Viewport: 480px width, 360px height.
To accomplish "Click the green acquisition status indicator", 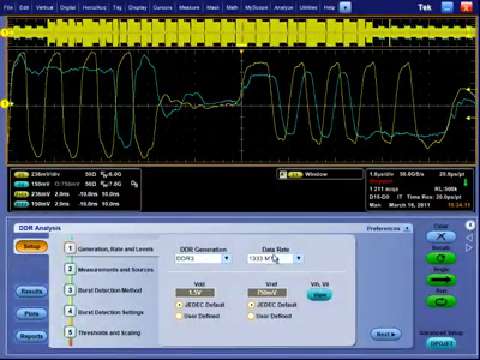I will [466, 183].
